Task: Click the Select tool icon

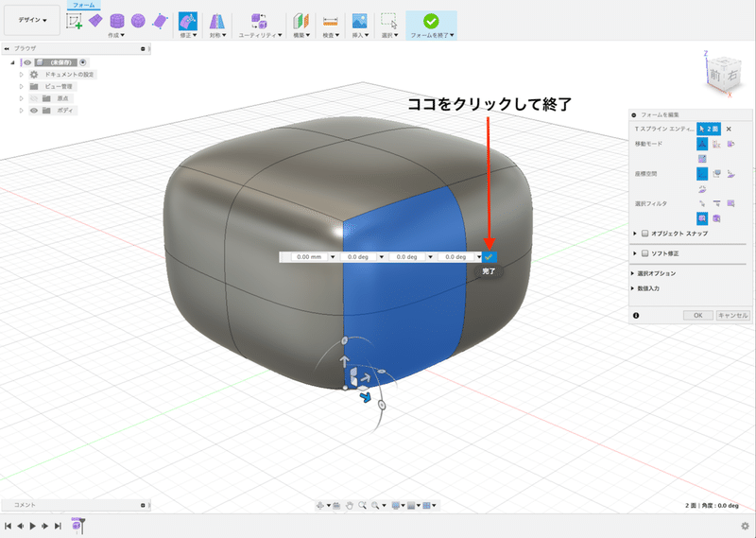Action: pyautogui.click(x=389, y=21)
